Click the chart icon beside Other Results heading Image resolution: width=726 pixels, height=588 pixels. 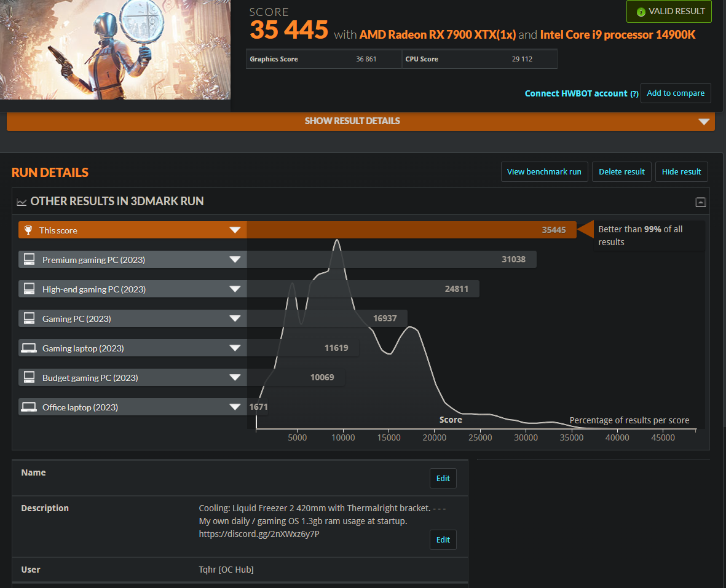tap(22, 202)
